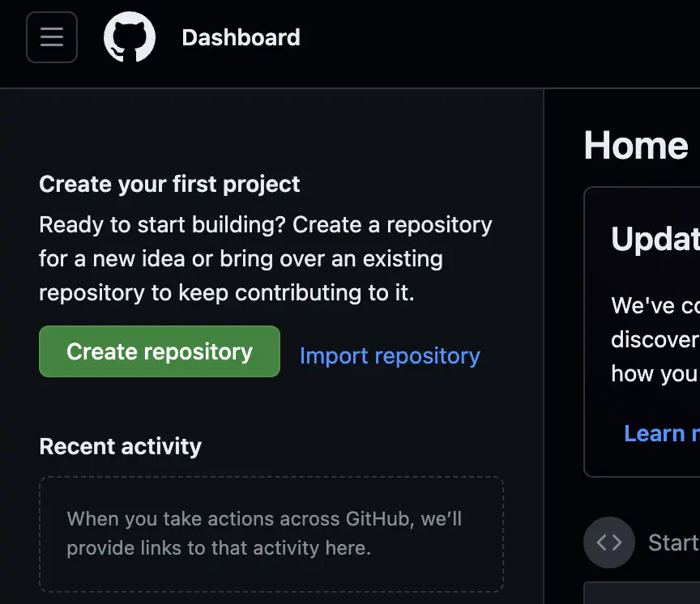Click the Home heading
700x604 pixels.
[x=637, y=146]
